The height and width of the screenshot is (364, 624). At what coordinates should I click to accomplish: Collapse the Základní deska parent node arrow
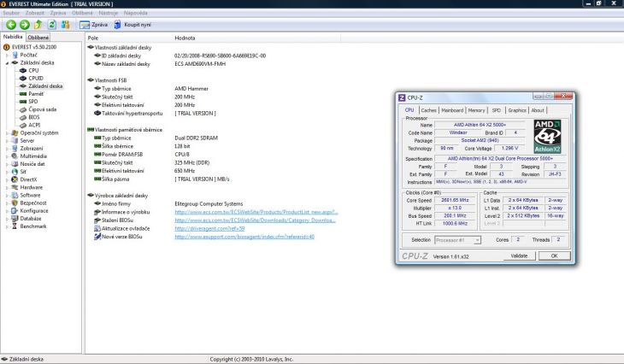7,63
